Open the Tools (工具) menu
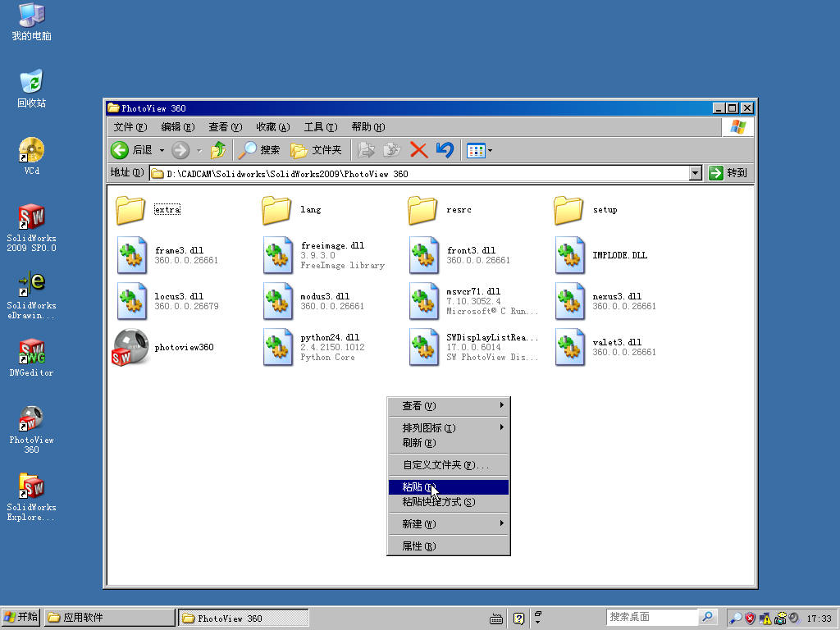The height and width of the screenshot is (630, 840). coord(321,127)
